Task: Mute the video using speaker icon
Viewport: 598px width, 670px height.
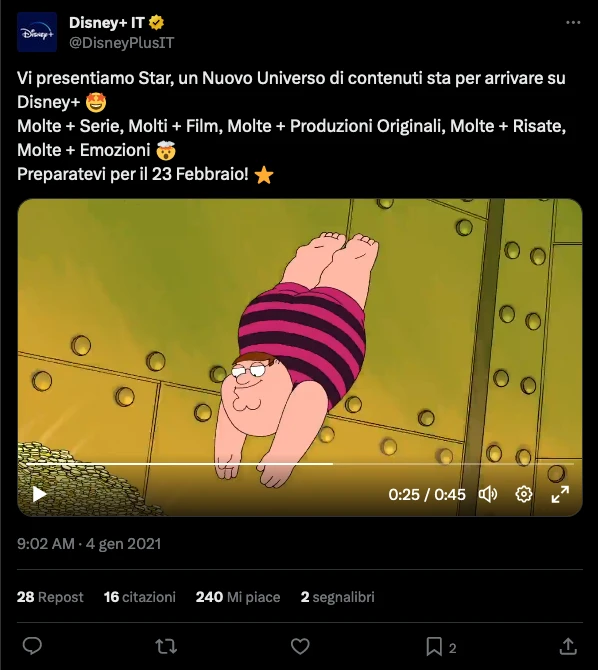Action: [488, 494]
